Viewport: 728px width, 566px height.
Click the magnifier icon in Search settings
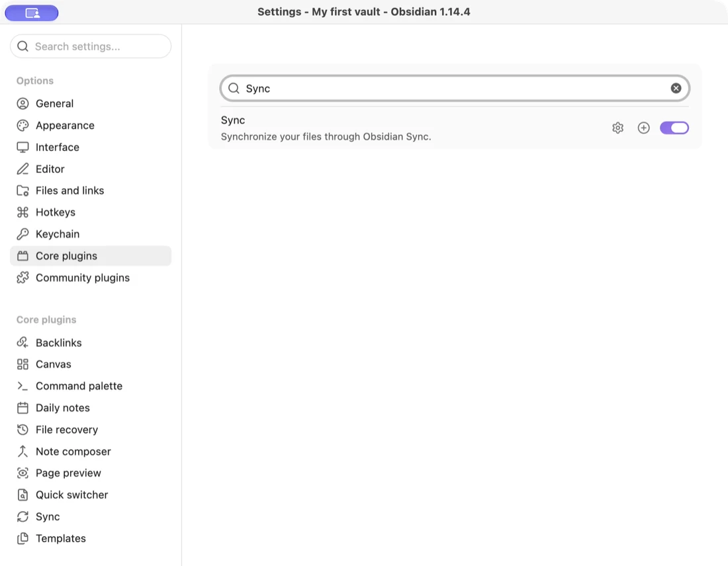pos(23,46)
